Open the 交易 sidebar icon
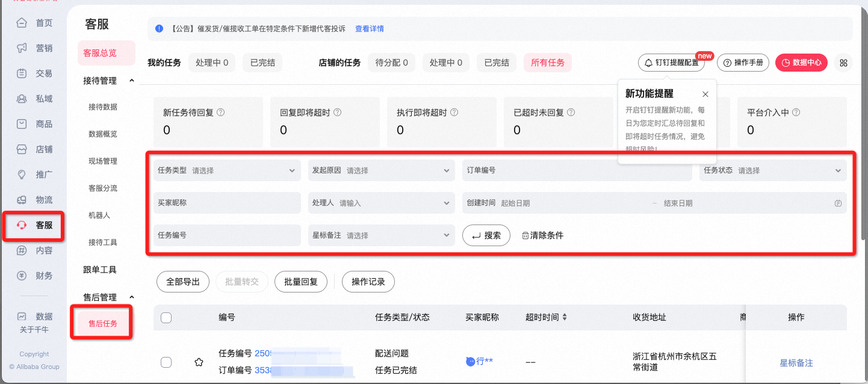Image resolution: width=868 pixels, height=384 pixels. [22, 73]
